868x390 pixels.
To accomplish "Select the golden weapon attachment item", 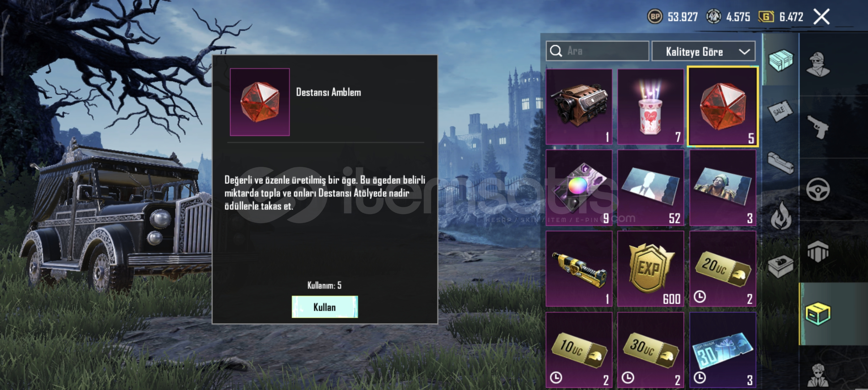I will (579, 269).
